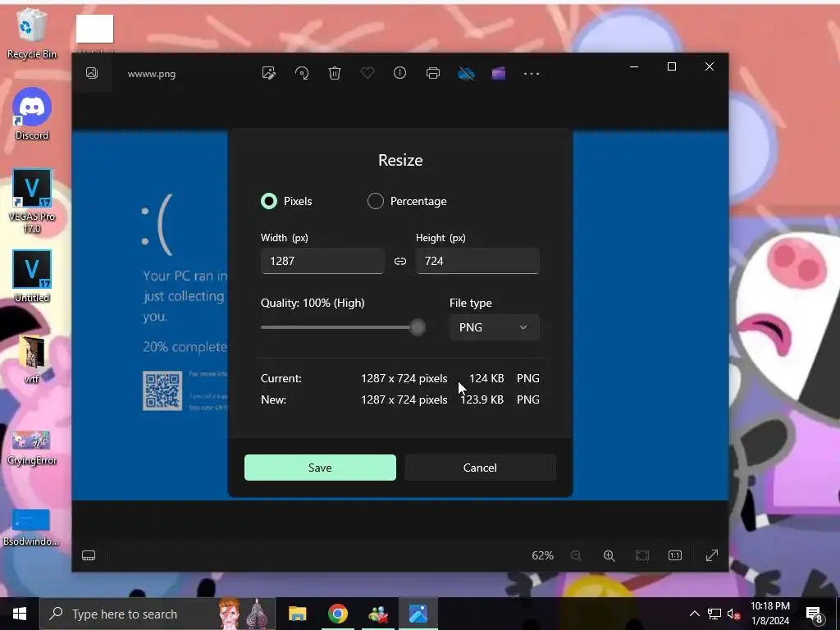Open Google Chrome from the taskbar
This screenshot has width=840, height=630.
click(337, 614)
